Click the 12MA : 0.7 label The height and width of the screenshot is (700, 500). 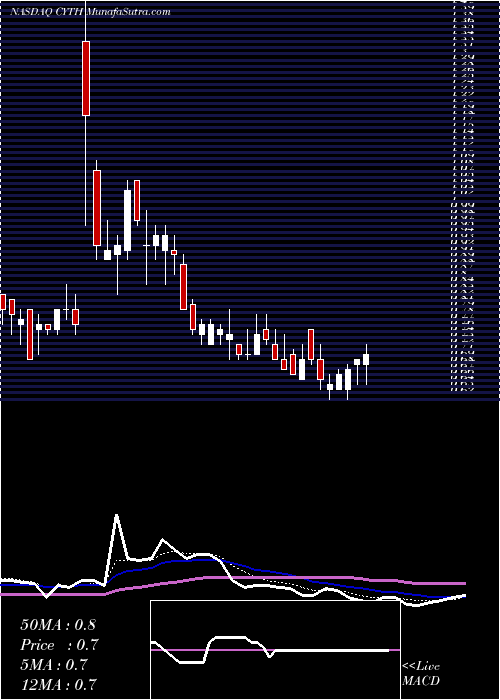[x=59, y=684]
